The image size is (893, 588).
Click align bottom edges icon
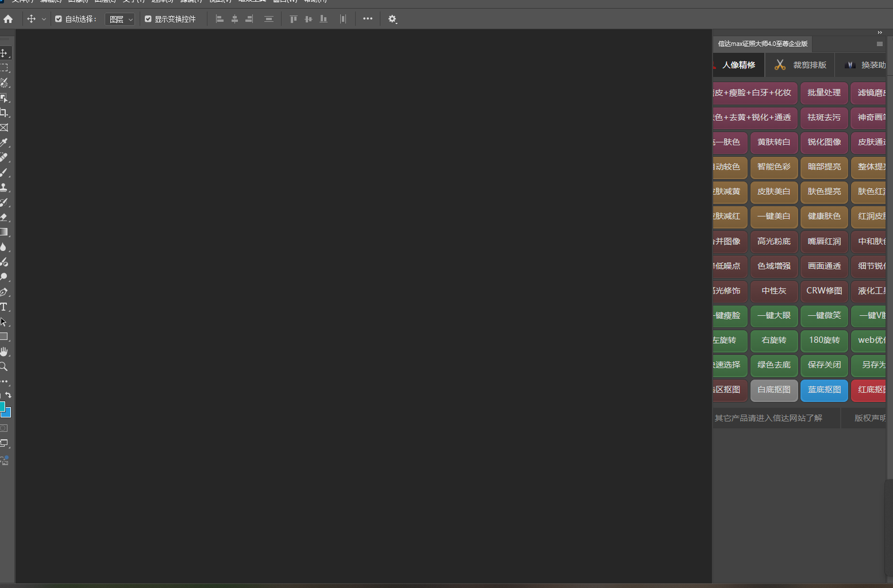324,19
